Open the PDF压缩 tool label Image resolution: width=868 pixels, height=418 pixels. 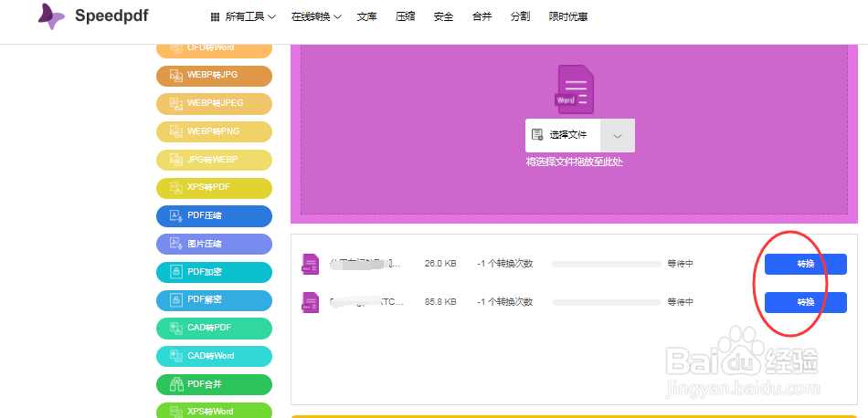(205, 215)
